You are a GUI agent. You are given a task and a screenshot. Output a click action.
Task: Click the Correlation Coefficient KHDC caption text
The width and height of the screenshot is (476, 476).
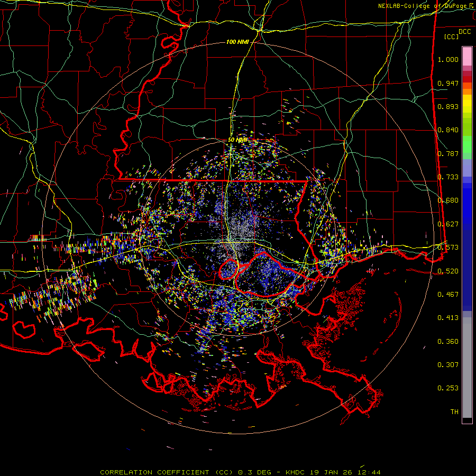pyautogui.click(x=240, y=472)
